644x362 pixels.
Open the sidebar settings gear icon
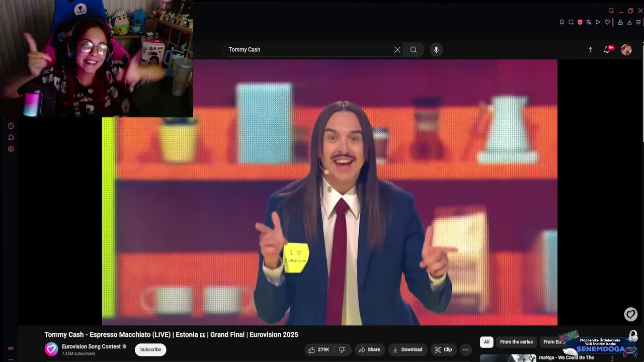tap(11, 149)
